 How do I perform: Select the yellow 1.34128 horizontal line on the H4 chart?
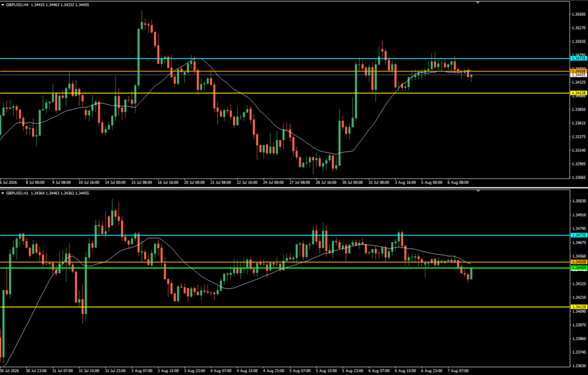click(285, 93)
